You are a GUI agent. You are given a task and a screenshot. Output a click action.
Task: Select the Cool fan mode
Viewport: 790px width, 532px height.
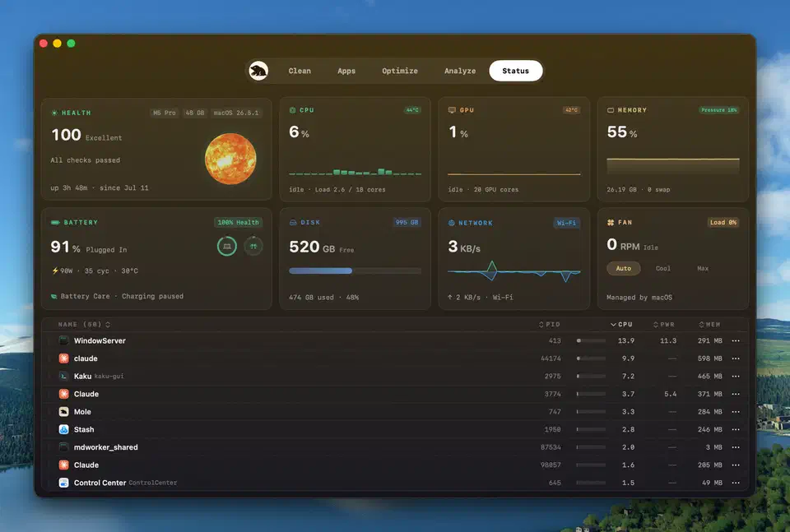coord(663,268)
